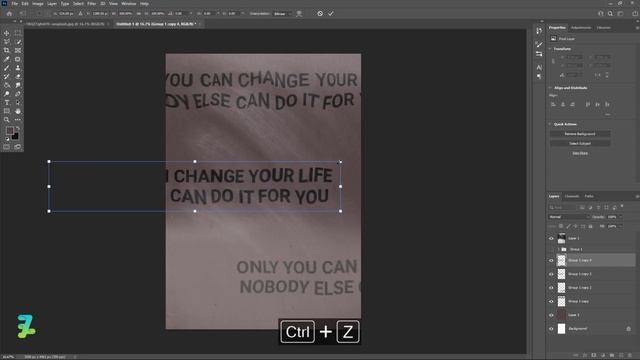Select the Lasso tool
The height and width of the screenshot is (360, 640).
click(7, 42)
